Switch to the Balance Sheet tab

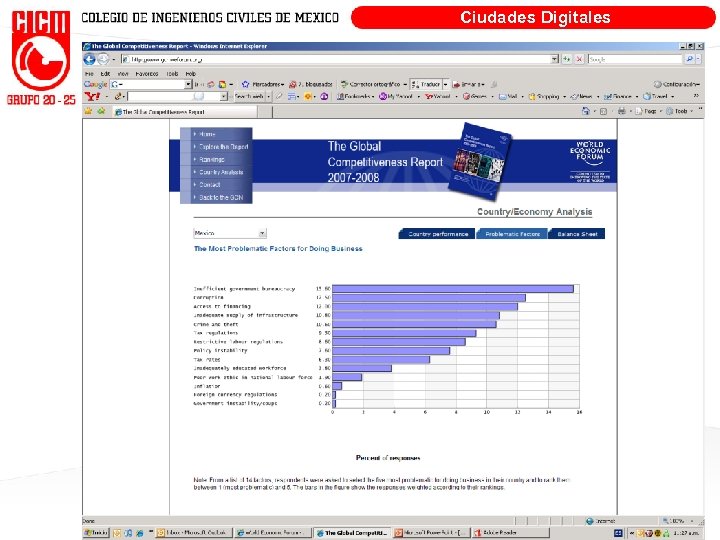point(577,234)
